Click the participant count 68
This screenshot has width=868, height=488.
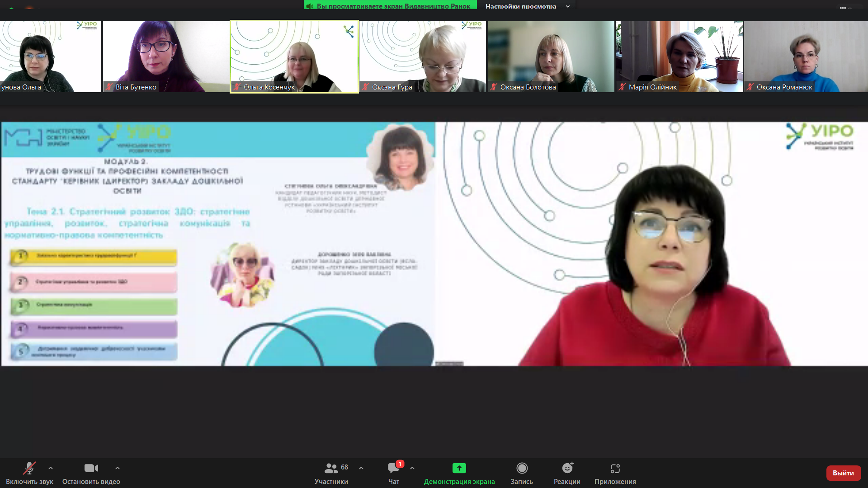(344, 467)
